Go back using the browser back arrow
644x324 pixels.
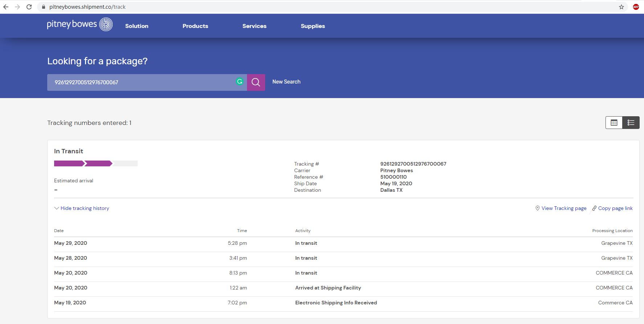(x=6, y=7)
